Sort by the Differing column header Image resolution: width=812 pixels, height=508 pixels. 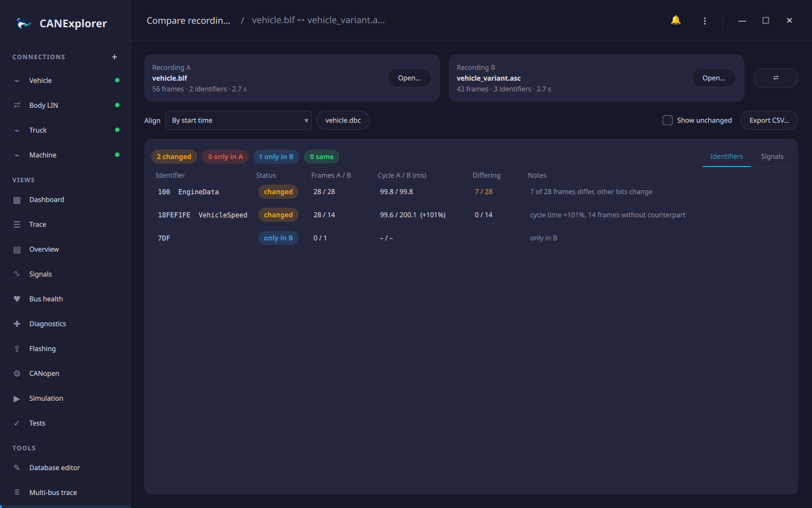click(486, 176)
